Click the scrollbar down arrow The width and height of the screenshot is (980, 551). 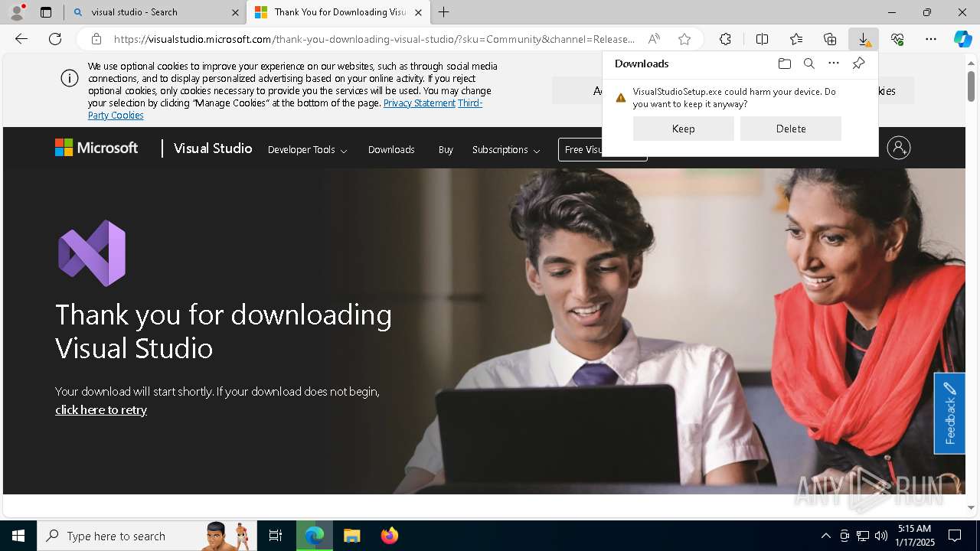[972, 507]
